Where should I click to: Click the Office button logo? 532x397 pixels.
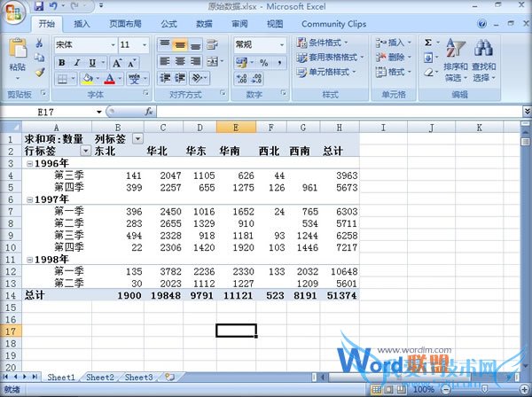point(14,13)
